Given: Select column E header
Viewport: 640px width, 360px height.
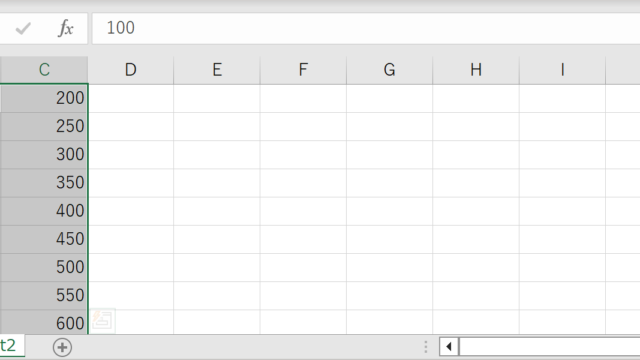Looking at the screenshot, I should click(217, 70).
